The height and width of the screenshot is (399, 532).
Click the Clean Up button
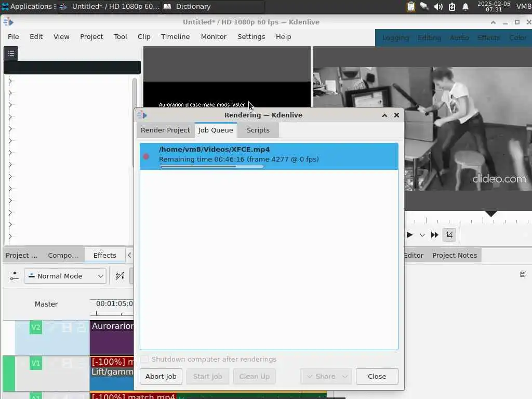pos(254,376)
